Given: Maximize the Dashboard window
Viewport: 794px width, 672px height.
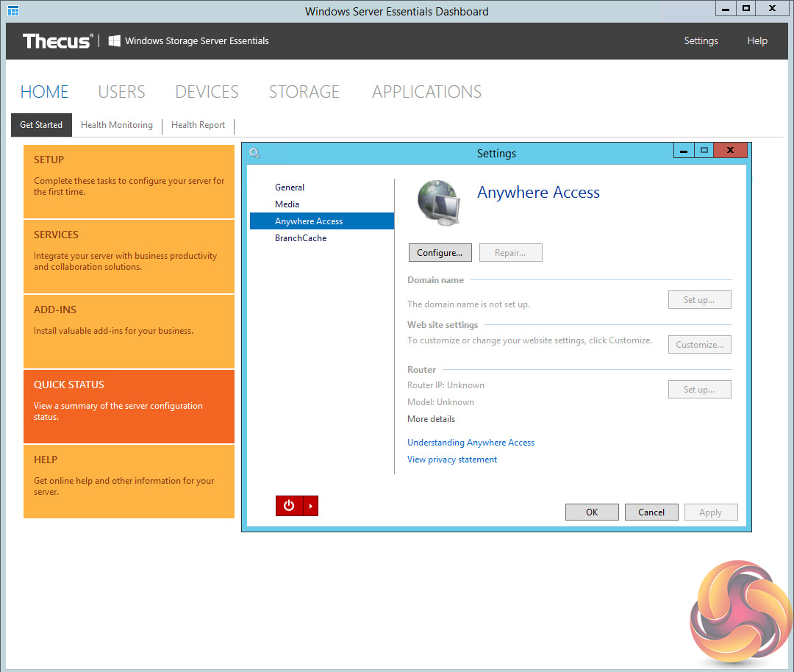Looking at the screenshot, I should pos(746,9).
